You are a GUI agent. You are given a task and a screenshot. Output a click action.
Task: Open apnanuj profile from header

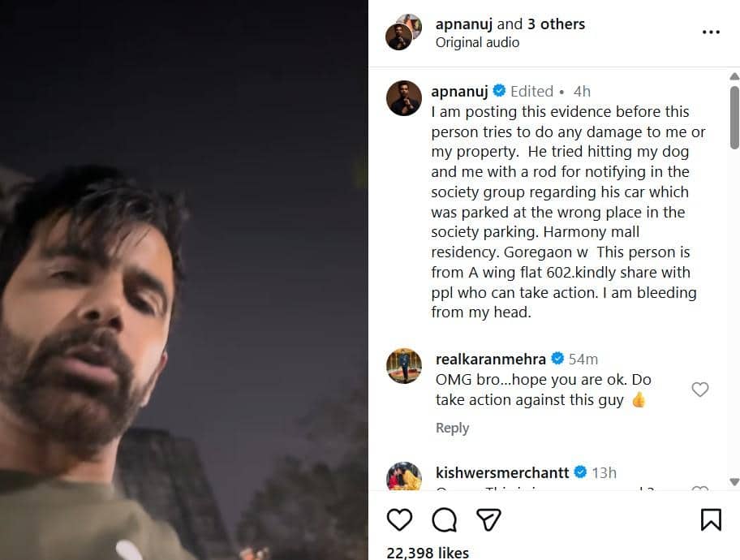[464, 24]
